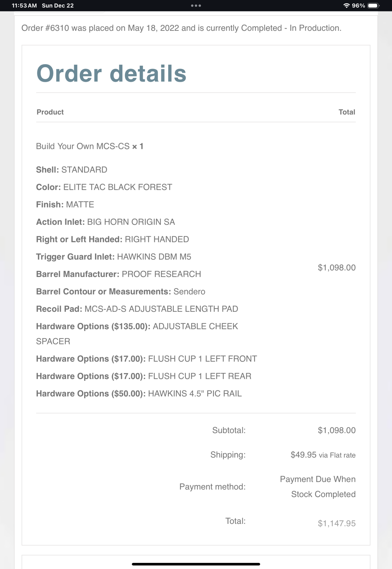Click the Order details heading
The height and width of the screenshot is (569, 392).
pos(111,73)
